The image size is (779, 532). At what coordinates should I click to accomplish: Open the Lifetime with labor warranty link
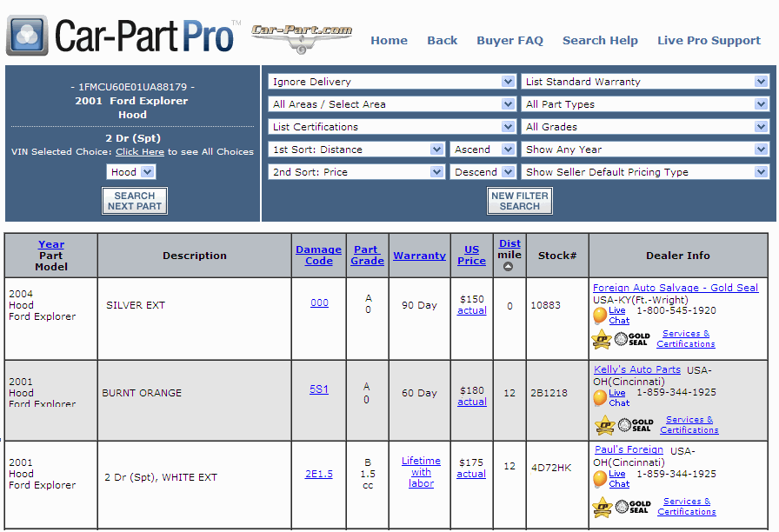point(421,472)
